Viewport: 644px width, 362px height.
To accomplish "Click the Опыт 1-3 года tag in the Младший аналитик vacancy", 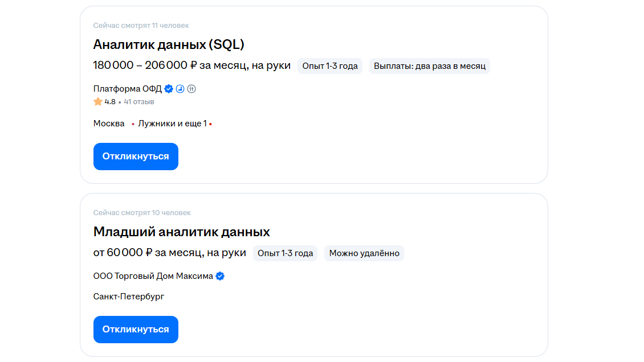I will [x=286, y=253].
